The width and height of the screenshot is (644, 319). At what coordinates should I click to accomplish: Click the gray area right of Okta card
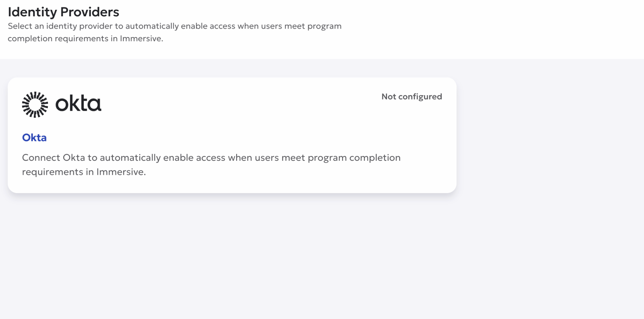click(x=550, y=135)
